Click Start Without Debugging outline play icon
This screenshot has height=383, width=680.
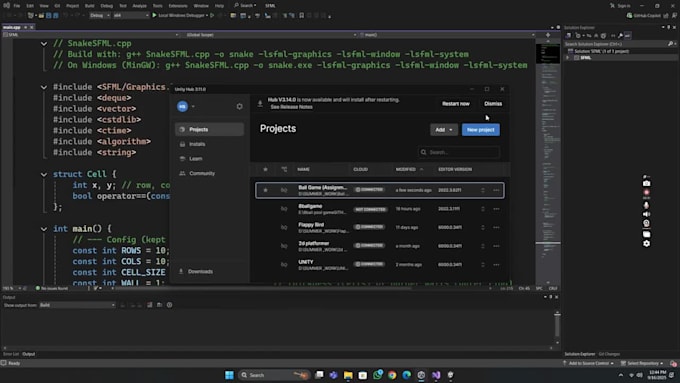pyautogui.click(x=212, y=15)
